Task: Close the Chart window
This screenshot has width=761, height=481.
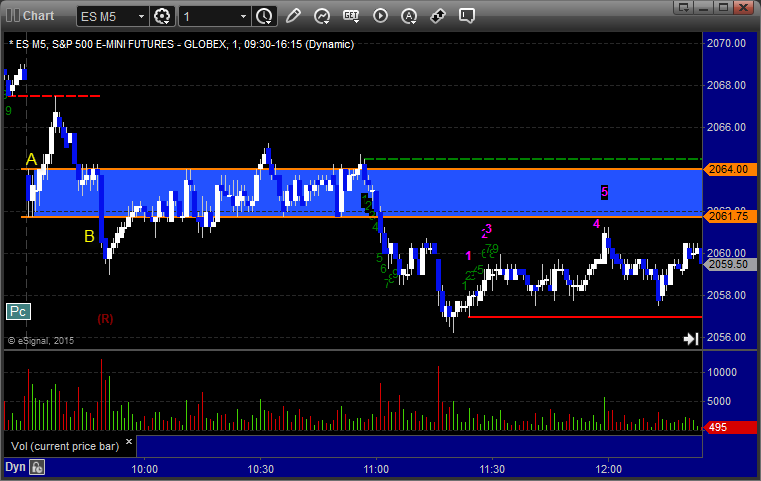Action: pyautogui.click(x=743, y=7)
